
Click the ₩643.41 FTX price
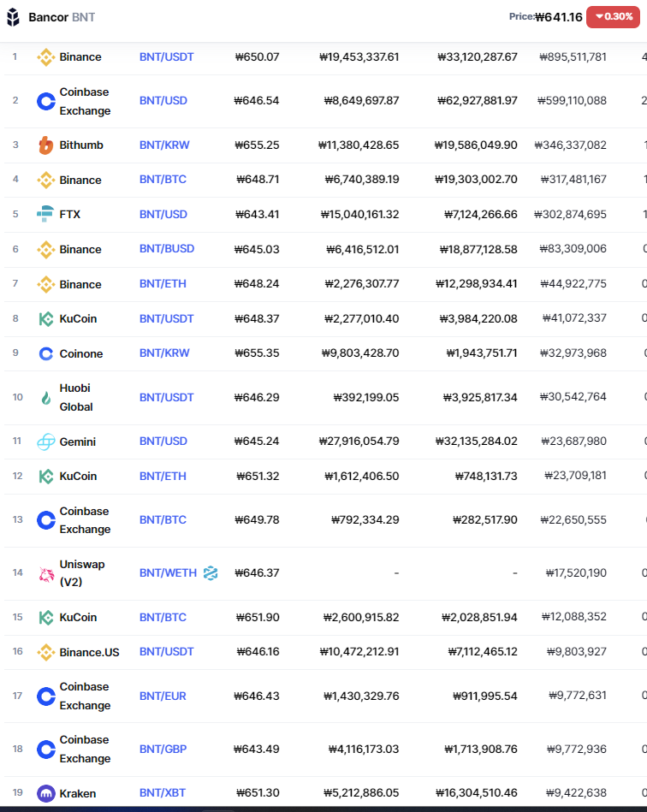tap(257, 214)
